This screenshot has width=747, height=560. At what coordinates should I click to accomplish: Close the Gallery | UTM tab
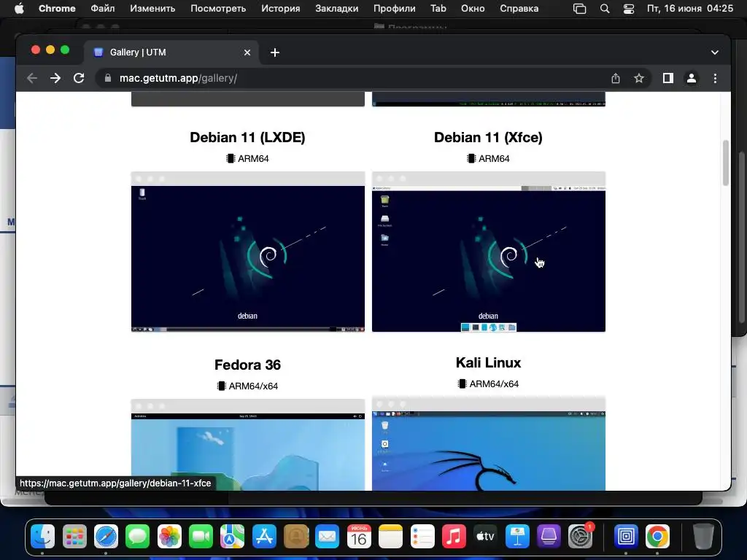pyautogui.click(x=247, y=52)
